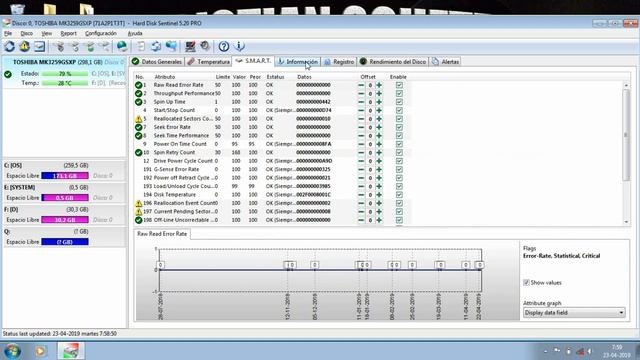Switch to the Datos Generales tab

point(157,62)
